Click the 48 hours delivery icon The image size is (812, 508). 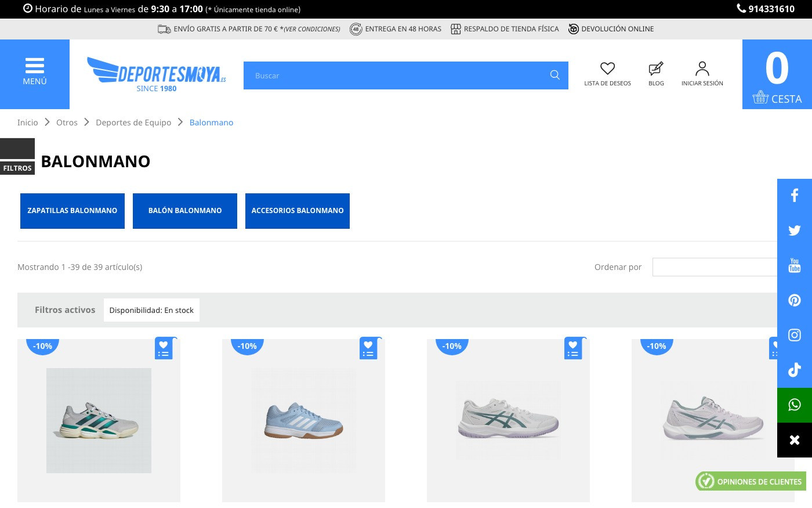click(356, 29)
